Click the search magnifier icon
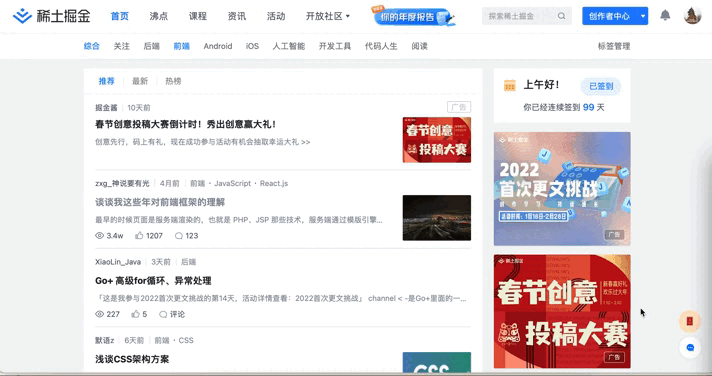The height and width of the screenshot is (376, 712). coord(562,16)
